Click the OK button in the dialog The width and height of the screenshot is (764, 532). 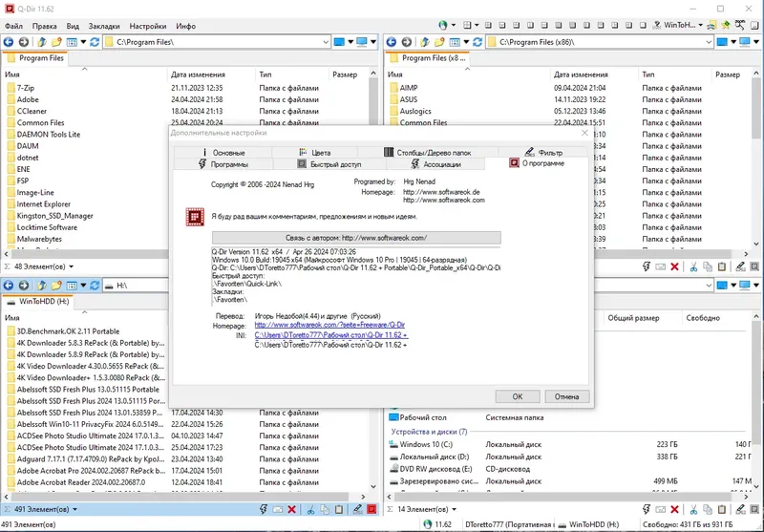click(518, 396)
